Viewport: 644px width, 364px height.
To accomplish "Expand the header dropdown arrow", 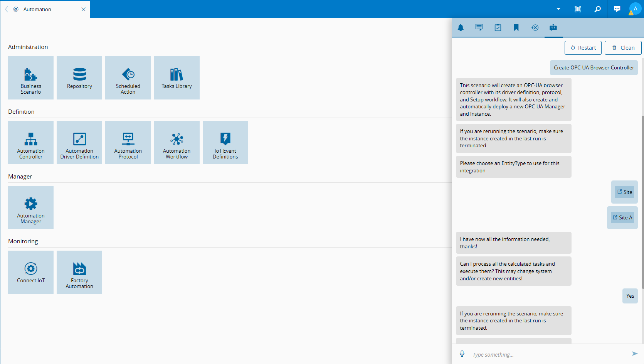I will point(558,9).
